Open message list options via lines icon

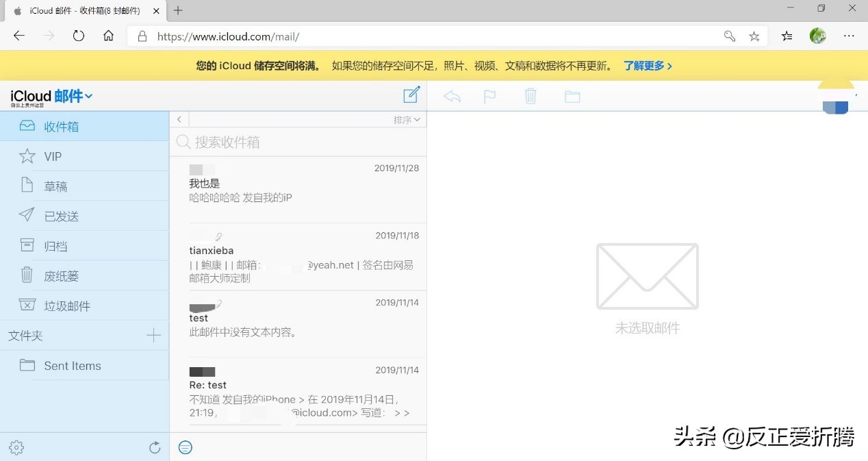coord(185,447)
